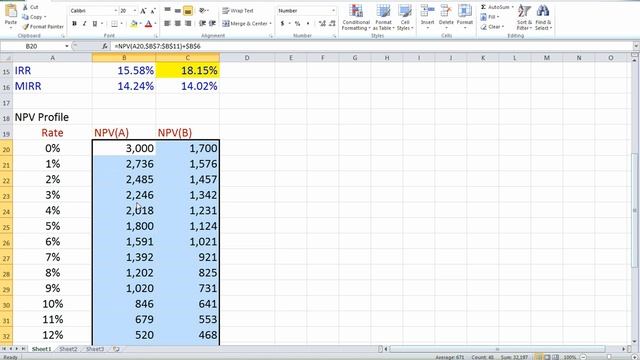Click the IRR cell showing 18.15%
The height and width of the screenshot is (360, 640).
[x=188, y=71]
